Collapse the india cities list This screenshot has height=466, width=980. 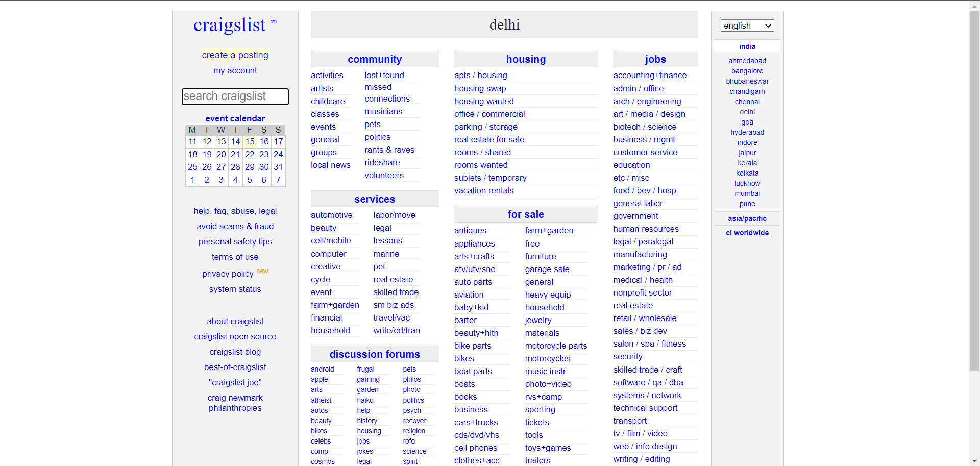pyautogui.click(x=747, y=46)
